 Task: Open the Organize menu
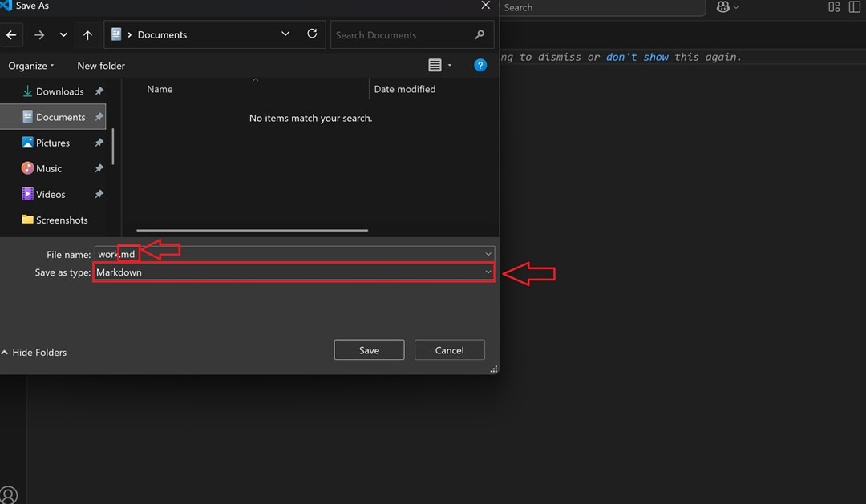tap(31, 66)
